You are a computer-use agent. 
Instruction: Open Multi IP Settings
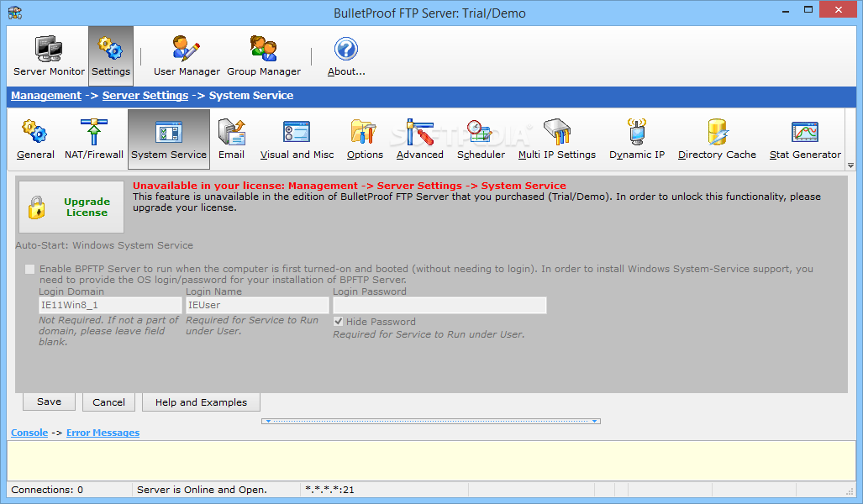(556, 139)
